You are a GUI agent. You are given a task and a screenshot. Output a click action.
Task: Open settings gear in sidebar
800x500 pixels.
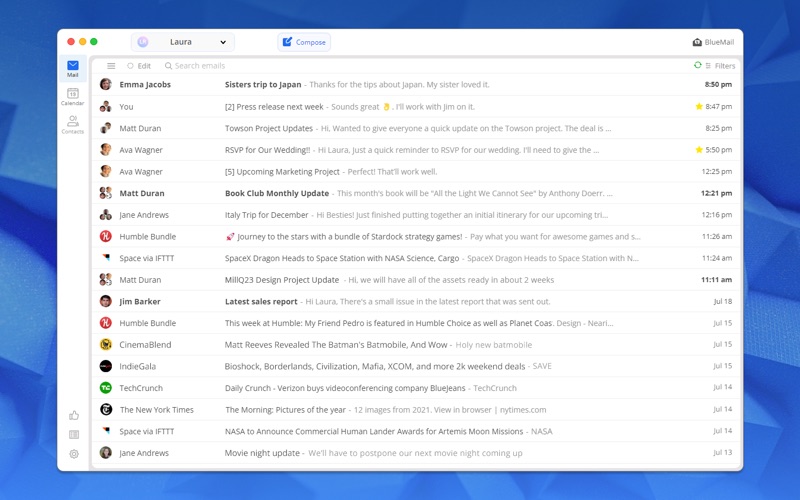74,454
